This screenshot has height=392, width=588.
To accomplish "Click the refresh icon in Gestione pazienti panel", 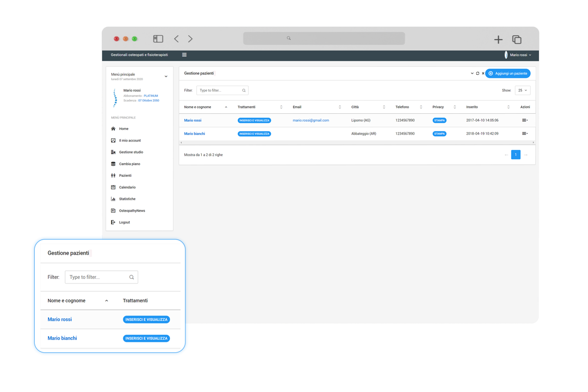I will click(x=478, y=73).
